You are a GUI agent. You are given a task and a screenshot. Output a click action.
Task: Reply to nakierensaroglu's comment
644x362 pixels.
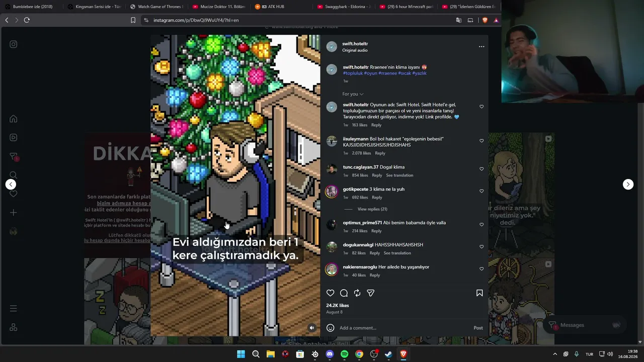375,276
